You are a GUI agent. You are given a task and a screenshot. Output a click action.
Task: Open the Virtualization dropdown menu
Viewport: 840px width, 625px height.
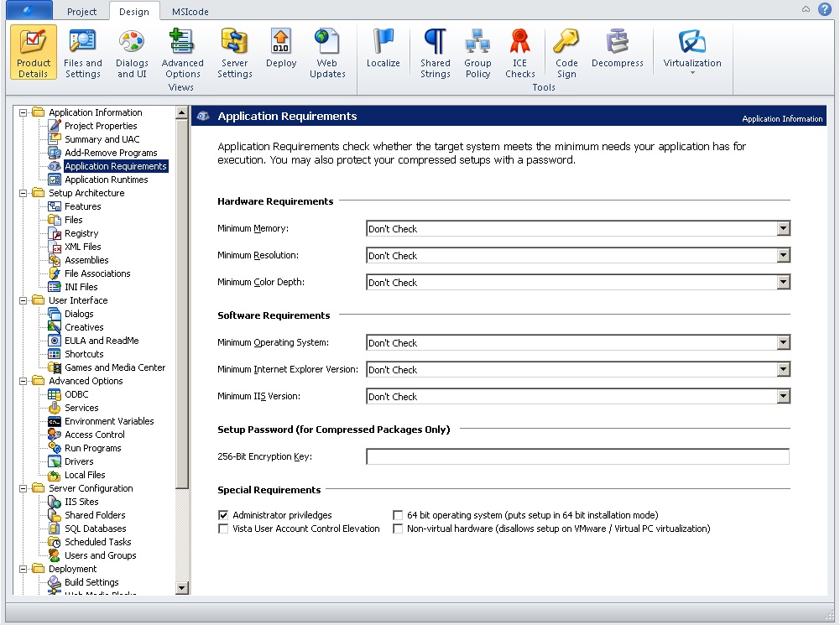point(692,51)
